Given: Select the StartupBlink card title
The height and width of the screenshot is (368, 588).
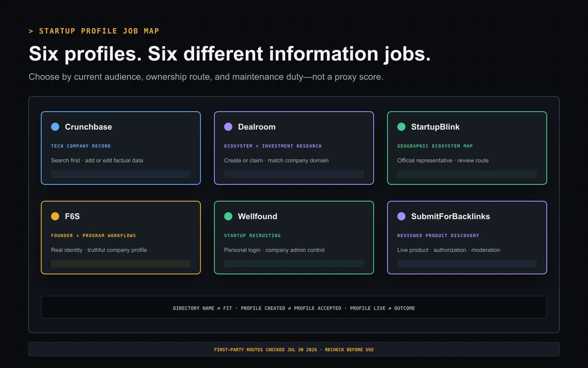Looking at the screenshot, I should 435,127.
